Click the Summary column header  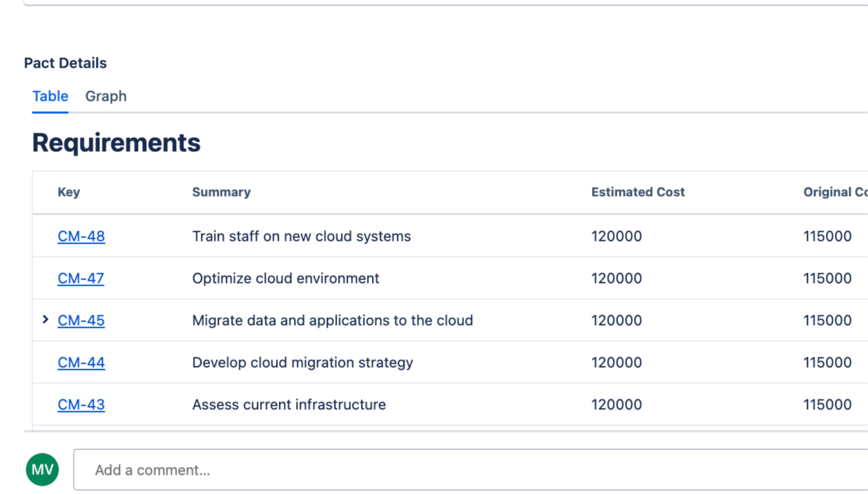click(x=221, y=192)
